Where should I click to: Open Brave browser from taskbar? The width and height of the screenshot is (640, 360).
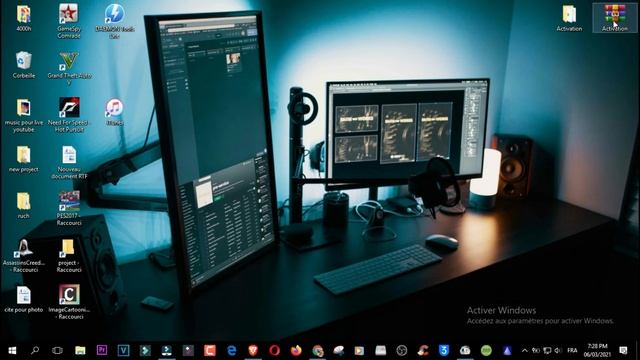(x=253, y=350)
